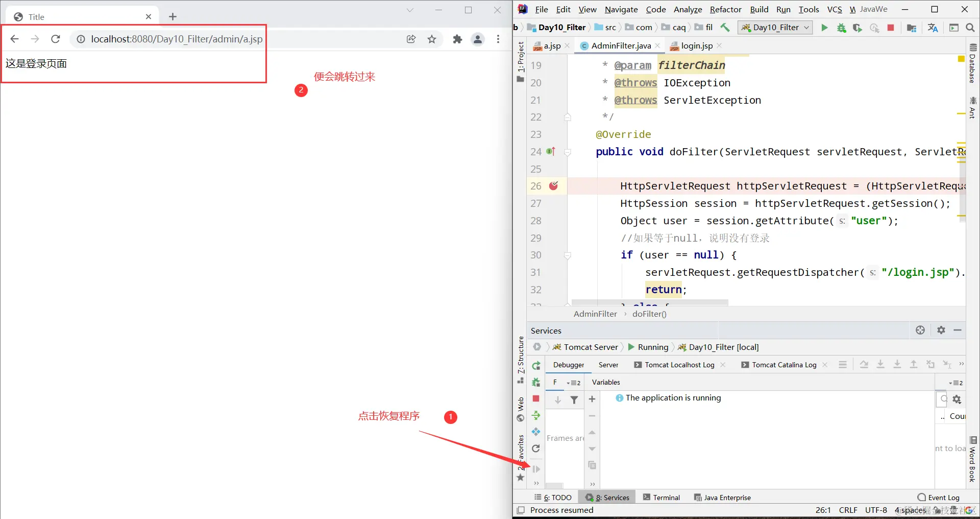Change the UTF-8 file encoding

876,510
